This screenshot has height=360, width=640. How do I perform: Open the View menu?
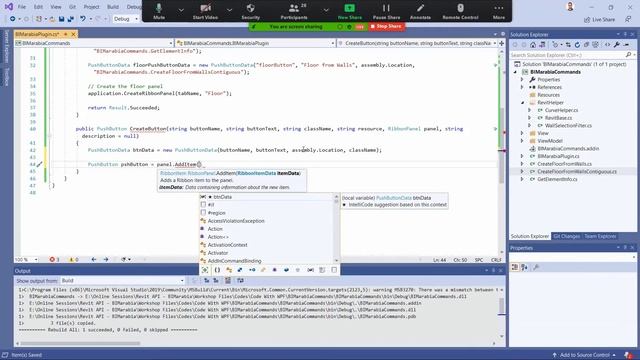tap(56, 7)
